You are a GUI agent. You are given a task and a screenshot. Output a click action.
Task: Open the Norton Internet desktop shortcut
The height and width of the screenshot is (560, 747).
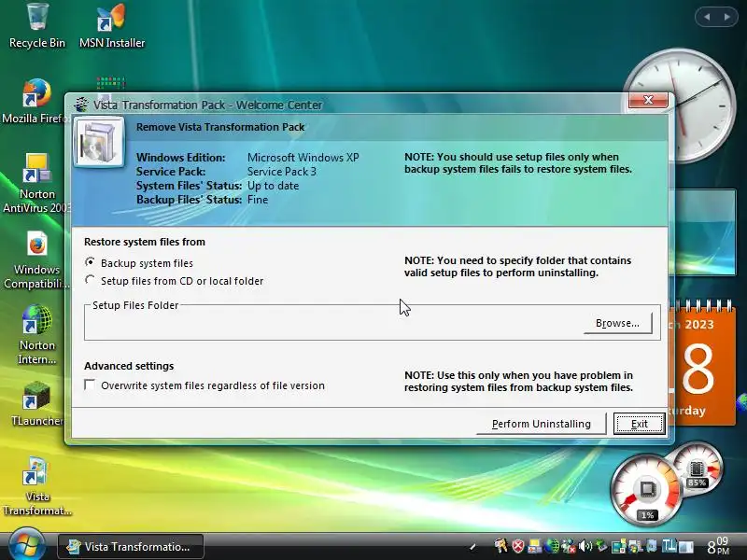(x=37, y=334)
